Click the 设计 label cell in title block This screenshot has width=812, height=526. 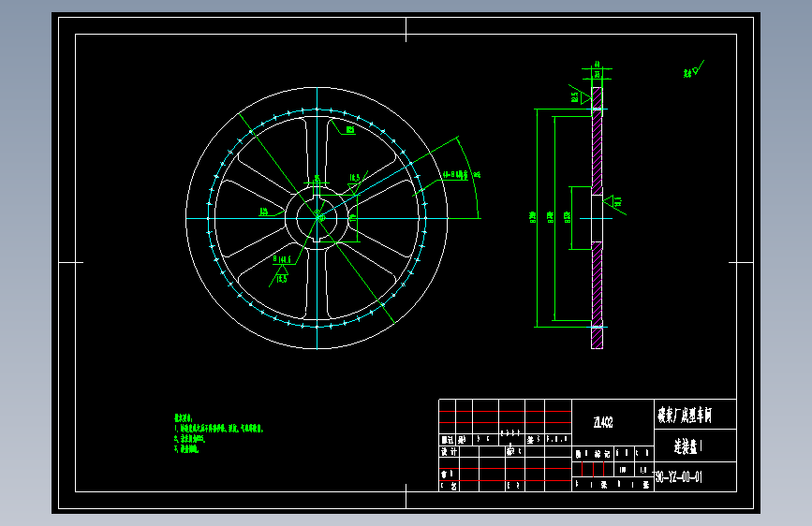coord(449,451)
